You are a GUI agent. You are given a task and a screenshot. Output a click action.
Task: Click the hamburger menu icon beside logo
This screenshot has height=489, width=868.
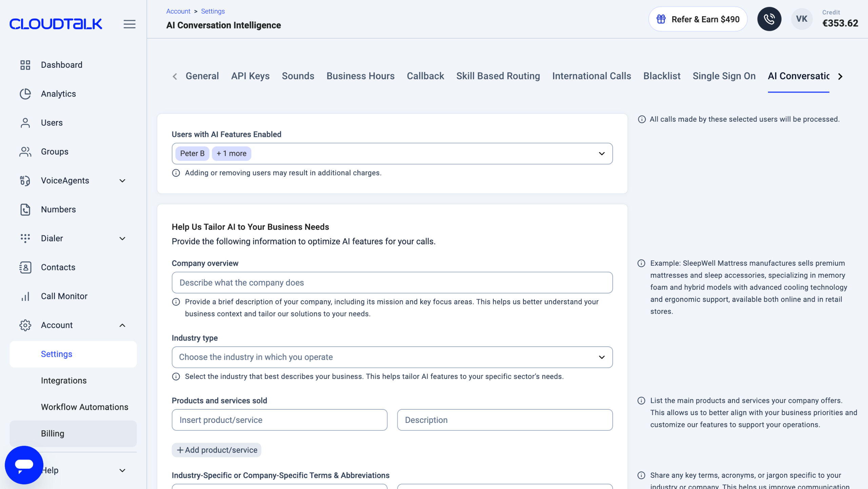click(129, 24)
